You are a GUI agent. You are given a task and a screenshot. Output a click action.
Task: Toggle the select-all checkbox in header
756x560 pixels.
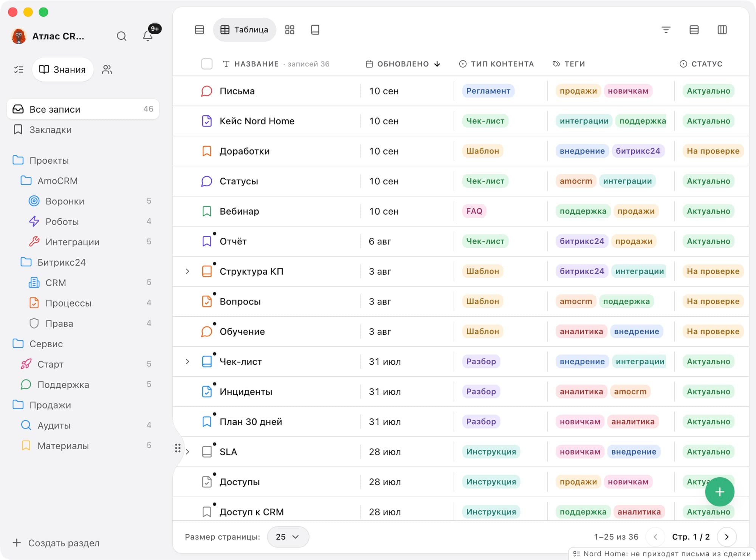[207, 64]
